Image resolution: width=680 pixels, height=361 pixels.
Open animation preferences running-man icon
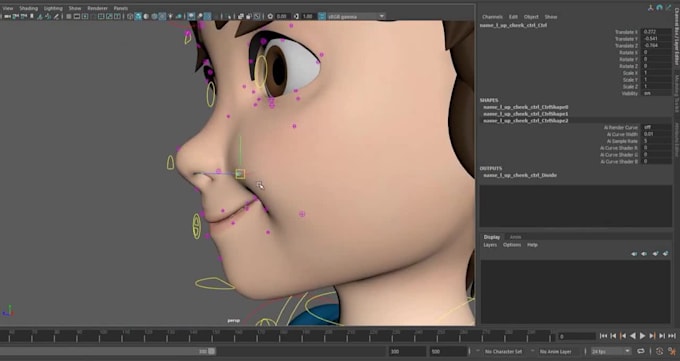click(x=672, y=351)
